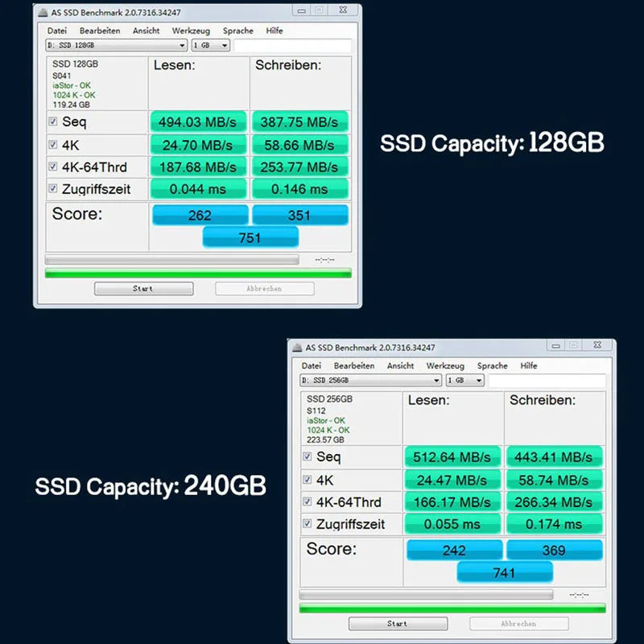Open the Datei menu in the 128GB window

pos(56,31)
